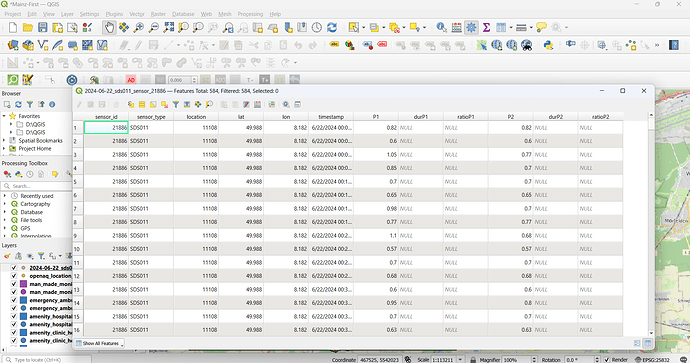Image resolution: width=690 pixels, height=363 pixels.
Task: Click the sensor_id column header
Action: tap(106, 117)
